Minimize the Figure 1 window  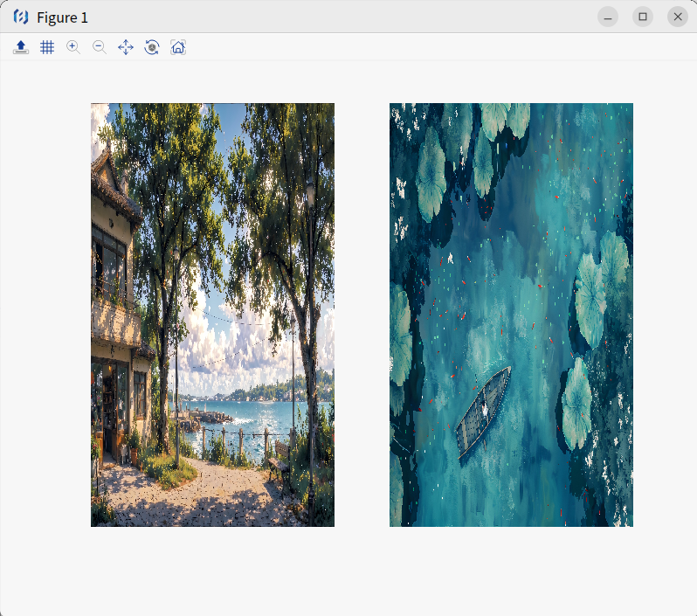(608, 17)
